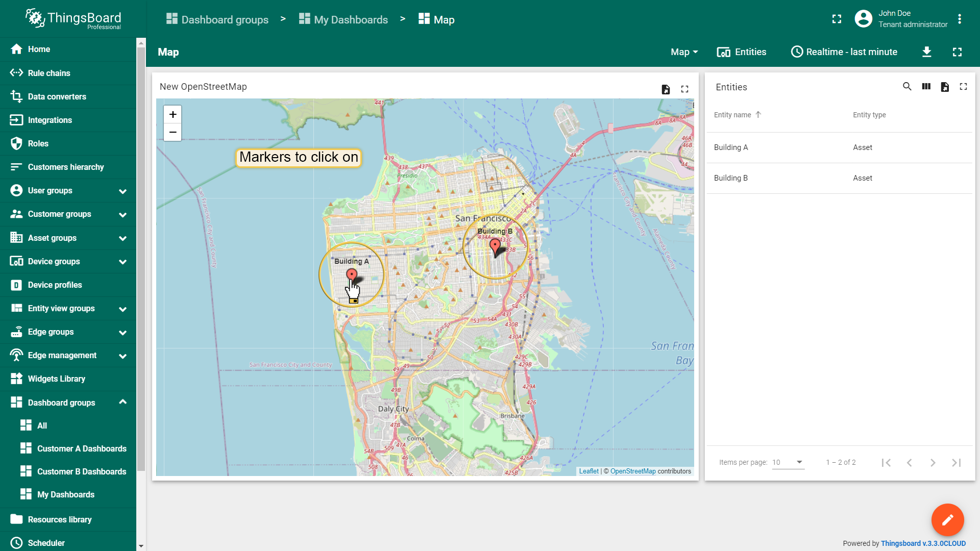Open the Leaflet attribution link
The height and width of the screenshot is (551, 980).
coord(589,471)
